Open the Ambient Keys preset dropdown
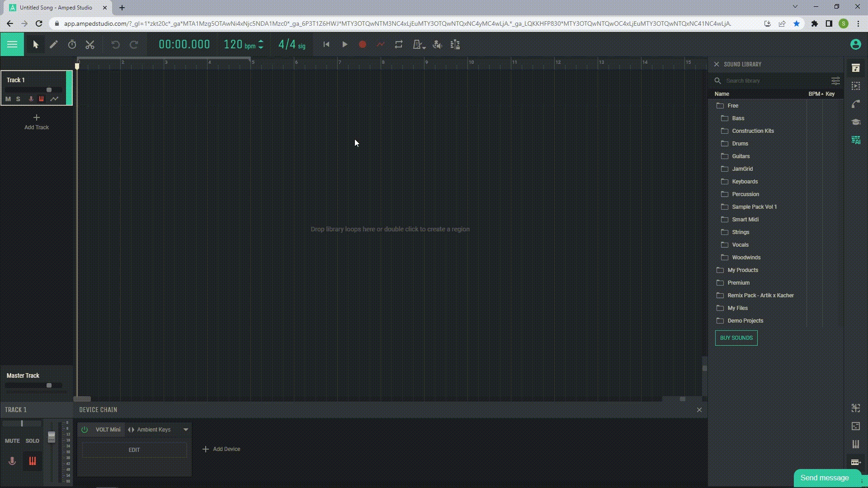Image resolution: width=868 pixels, height=488 pixels. pyautogui.click(x=185, y=430)
